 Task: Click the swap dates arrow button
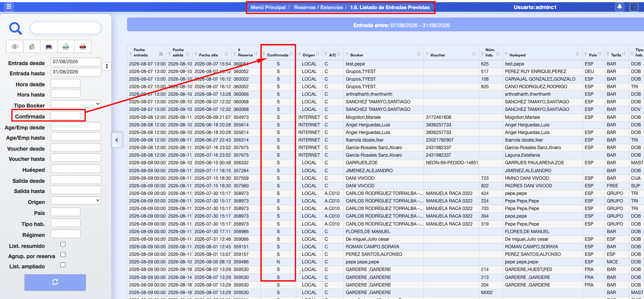tap(107, 67)
